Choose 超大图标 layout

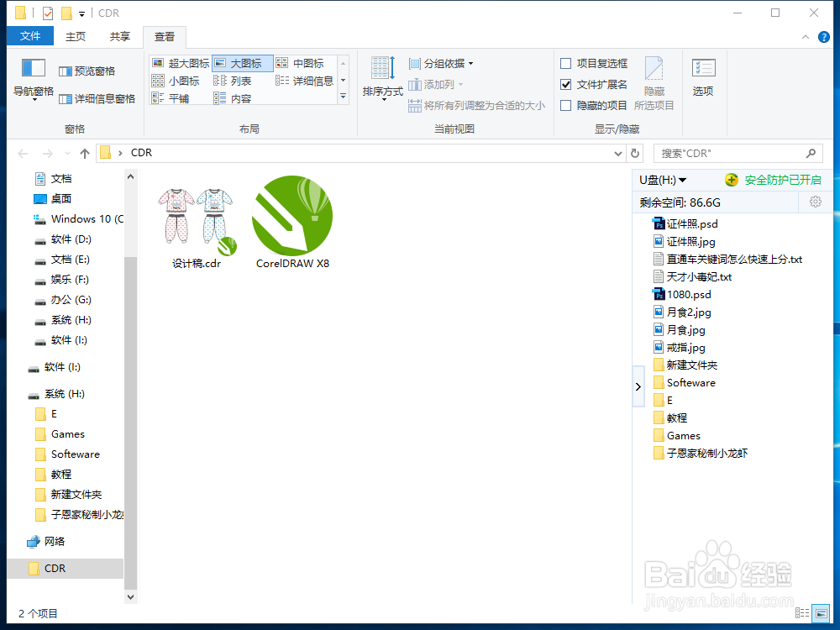pos(181,63)
